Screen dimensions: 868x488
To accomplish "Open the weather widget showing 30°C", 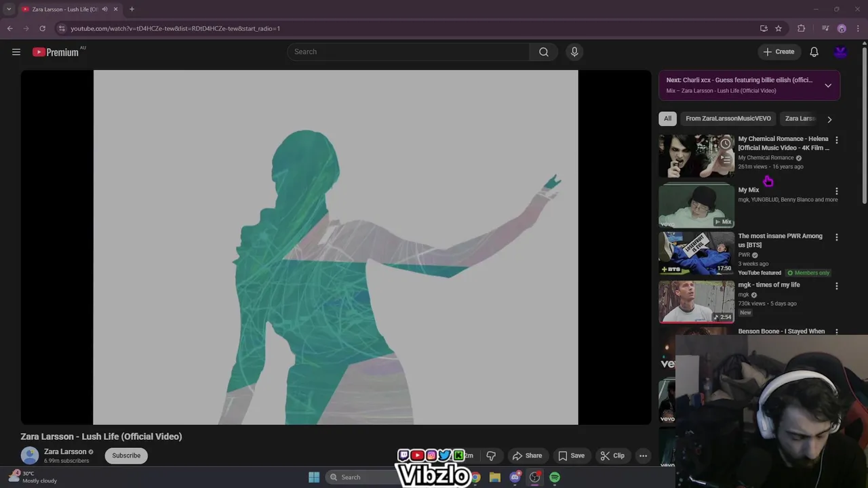I will [x=34, y=477].
